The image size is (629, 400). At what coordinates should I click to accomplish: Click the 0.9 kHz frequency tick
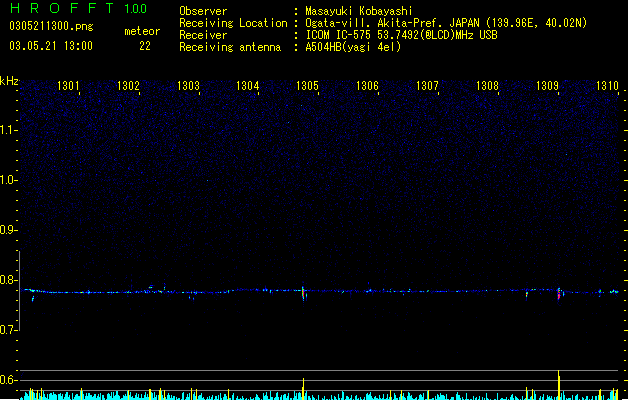9,230
